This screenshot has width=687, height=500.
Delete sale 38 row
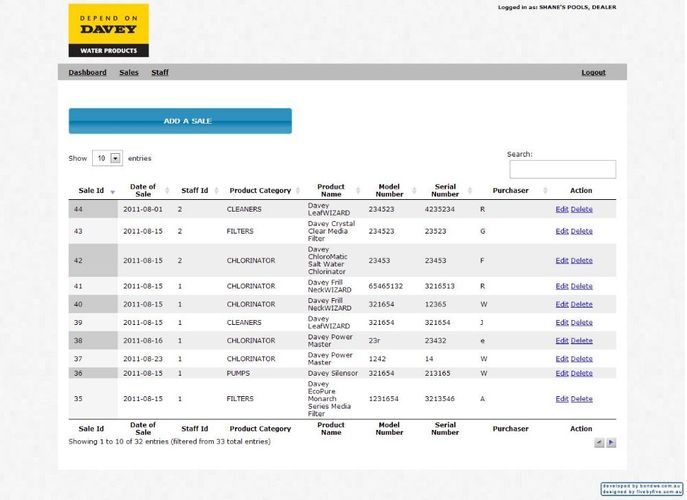click(581, 341)
